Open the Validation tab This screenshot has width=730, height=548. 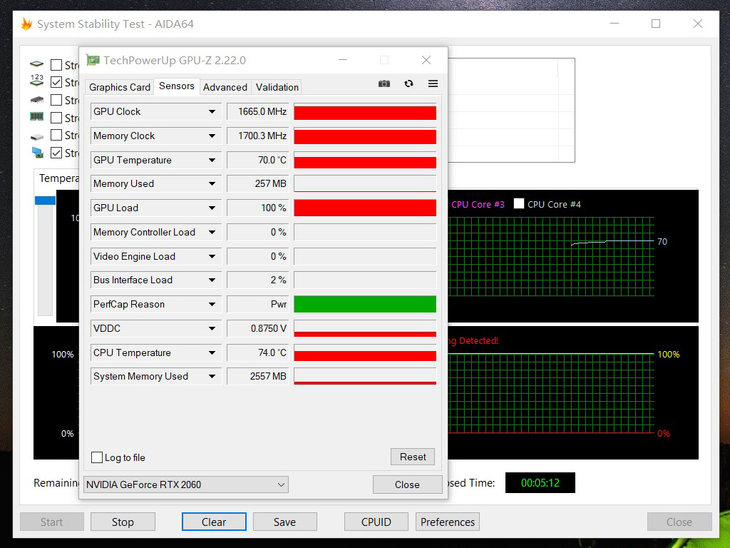pos(277,87)
